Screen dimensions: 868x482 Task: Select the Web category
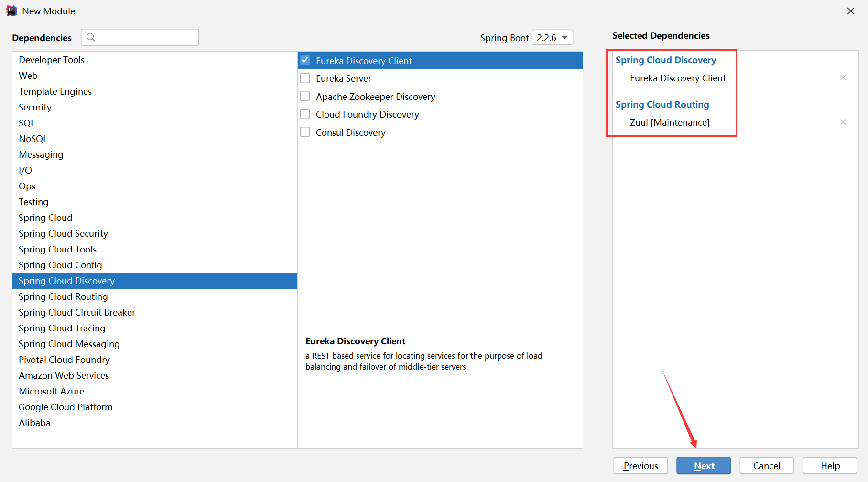pos(155,76)
